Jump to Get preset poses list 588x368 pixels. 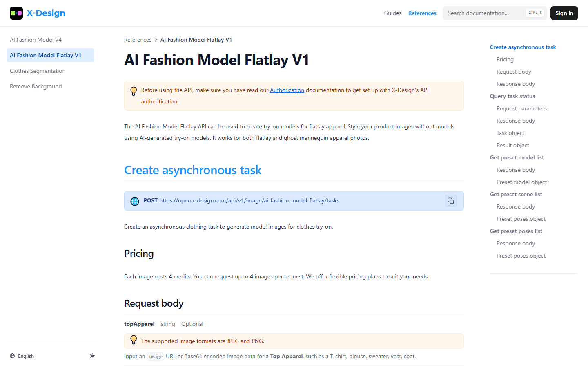[x=516, y=231]
